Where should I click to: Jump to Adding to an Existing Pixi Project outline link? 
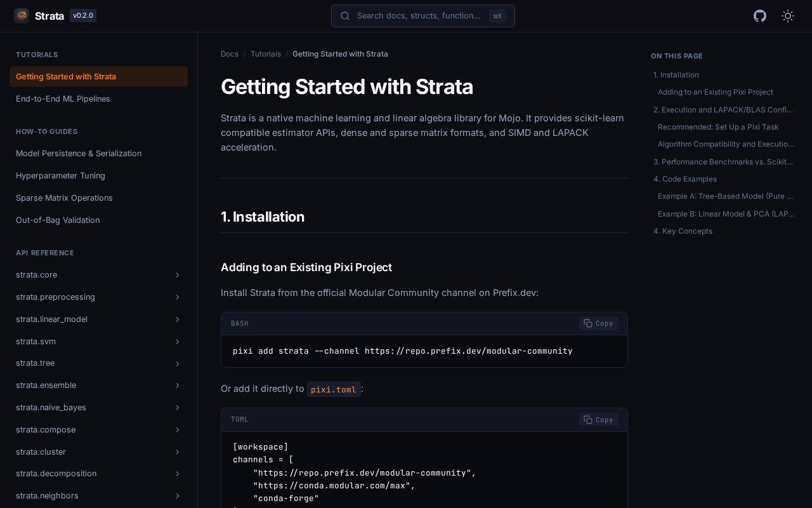click(716, 92)
